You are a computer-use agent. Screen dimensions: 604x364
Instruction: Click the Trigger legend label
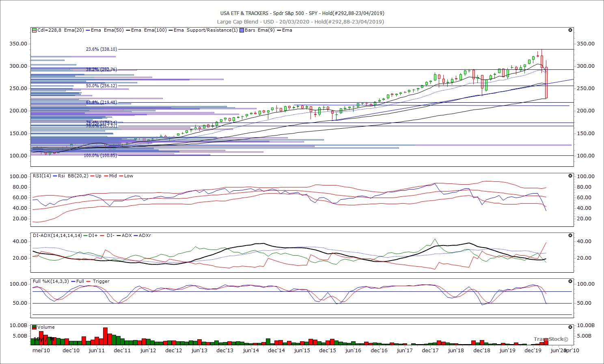[101, 281]
